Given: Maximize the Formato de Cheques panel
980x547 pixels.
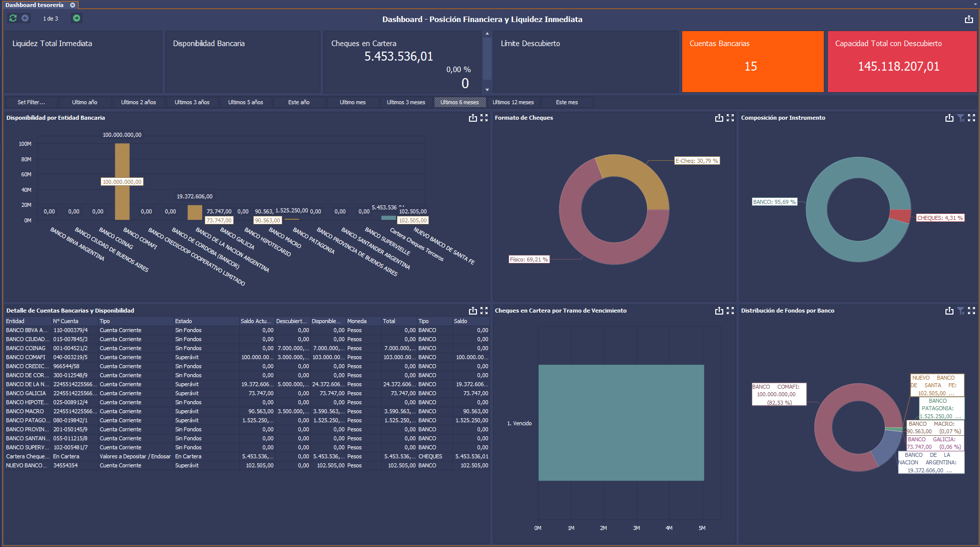Looking at the screenshot, I should (730, 118).
